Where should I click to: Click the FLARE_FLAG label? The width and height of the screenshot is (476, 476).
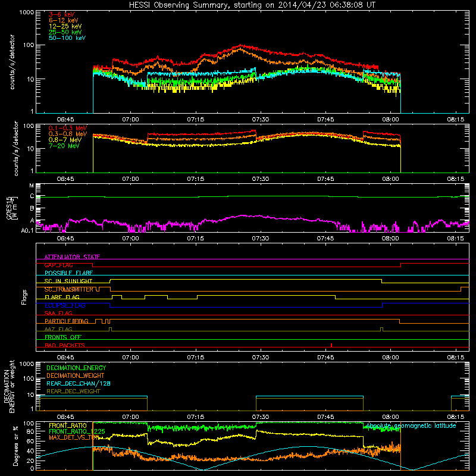tap(62, 297)
